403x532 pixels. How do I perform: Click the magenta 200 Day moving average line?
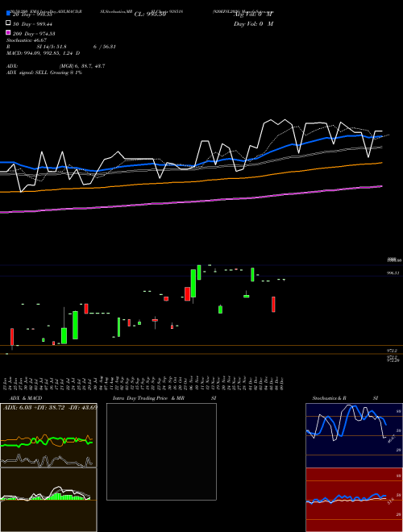(191, 202)
